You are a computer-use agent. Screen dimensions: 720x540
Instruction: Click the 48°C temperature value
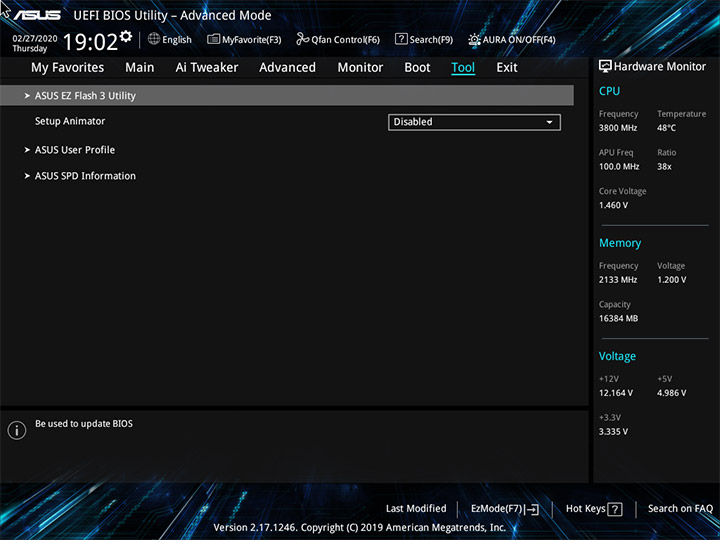point(666,128)
